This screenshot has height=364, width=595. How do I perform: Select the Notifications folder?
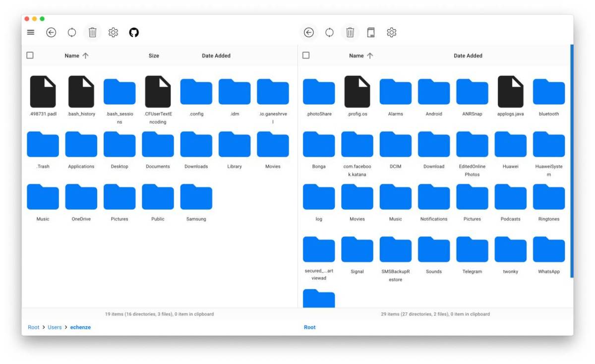tap(434, 202)
